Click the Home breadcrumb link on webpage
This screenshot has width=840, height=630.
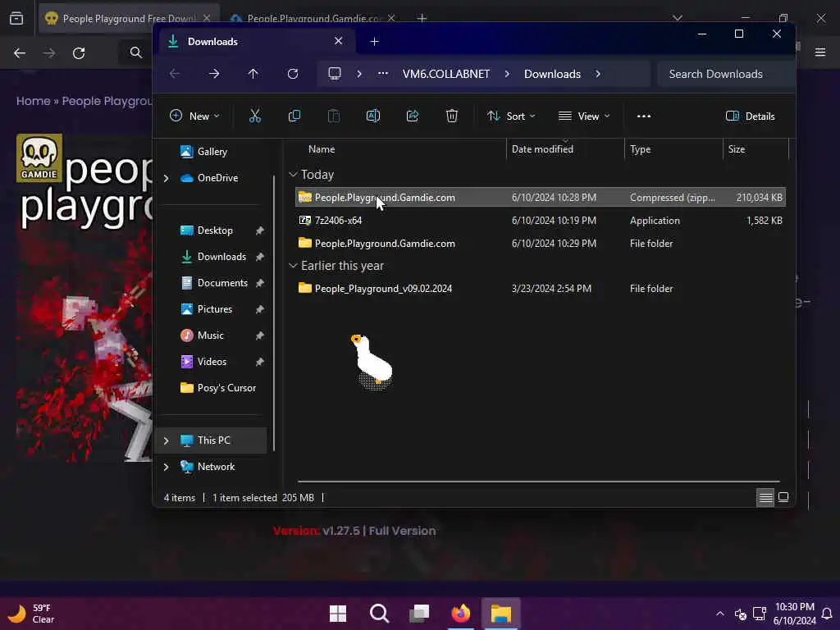click(x=33, y=101)
